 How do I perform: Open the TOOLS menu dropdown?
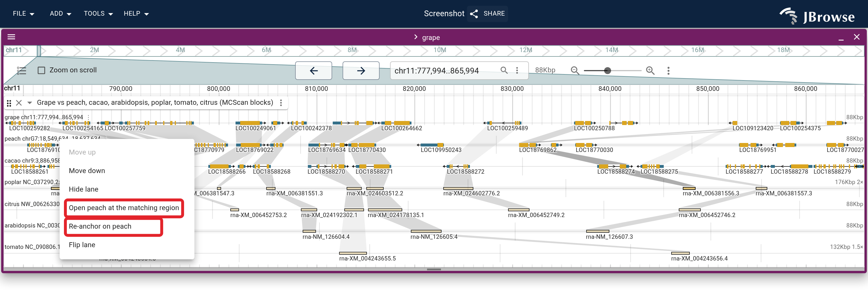coord(98,14)
